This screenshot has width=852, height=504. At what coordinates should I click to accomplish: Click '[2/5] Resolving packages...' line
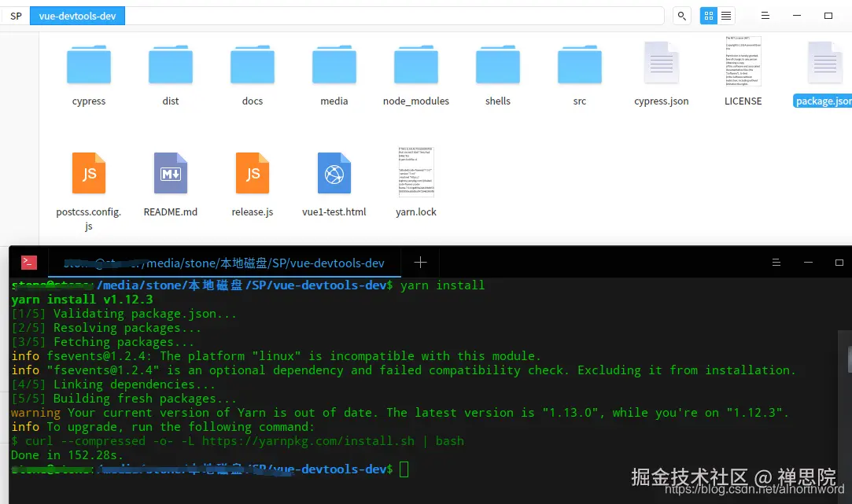pos(106,328)
